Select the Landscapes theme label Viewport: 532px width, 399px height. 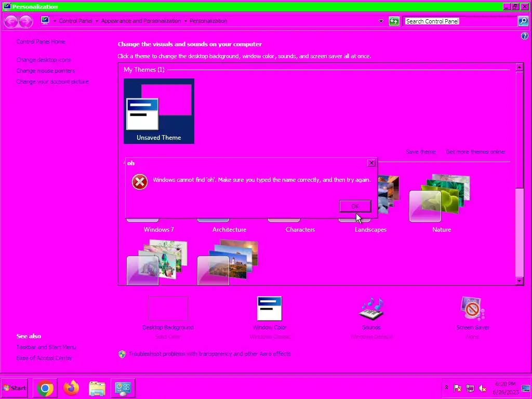(370, 229)
